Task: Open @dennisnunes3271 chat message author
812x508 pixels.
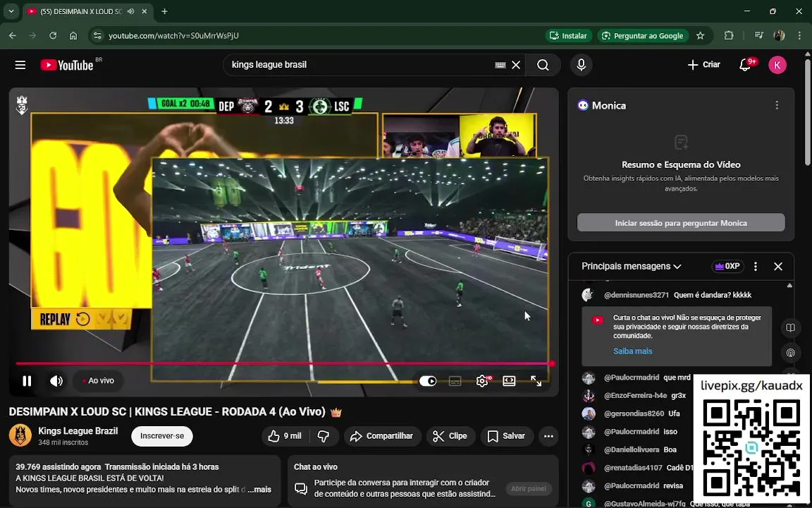Action: click(x=636, y=295)
